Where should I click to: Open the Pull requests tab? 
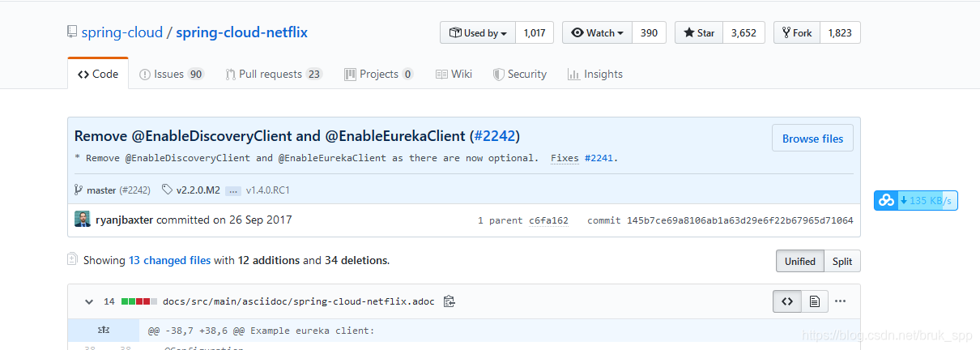[274, 74]
